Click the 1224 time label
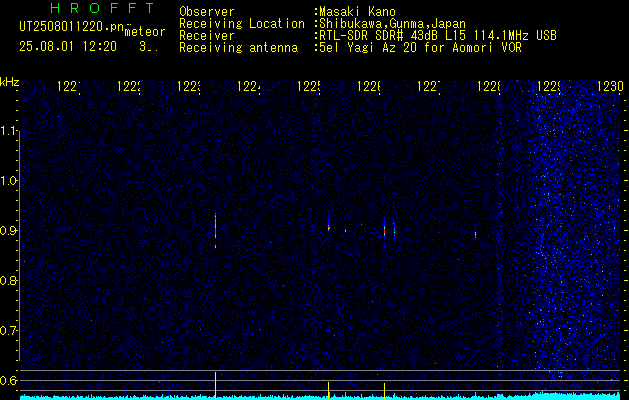The image size is (629, 400). (x=249, y=87)
